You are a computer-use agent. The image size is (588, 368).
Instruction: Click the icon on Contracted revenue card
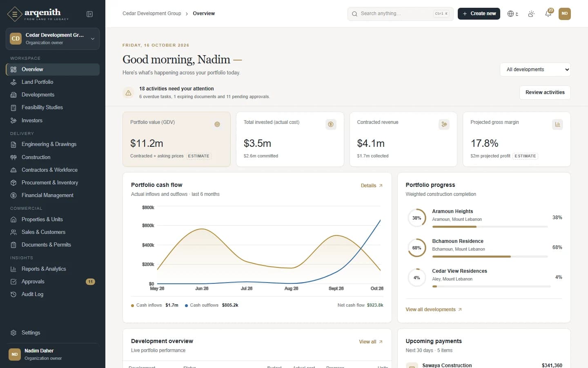(x=444, y=124)
